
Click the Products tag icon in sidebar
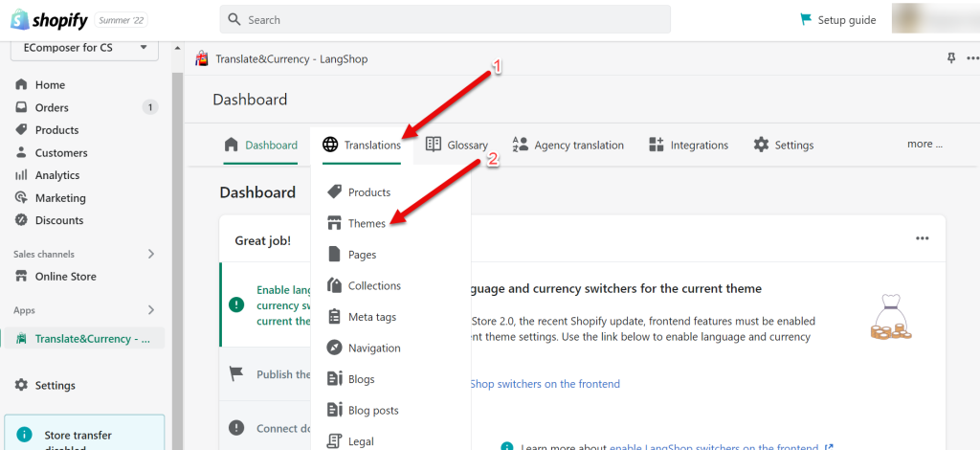(x=21, y=130)
